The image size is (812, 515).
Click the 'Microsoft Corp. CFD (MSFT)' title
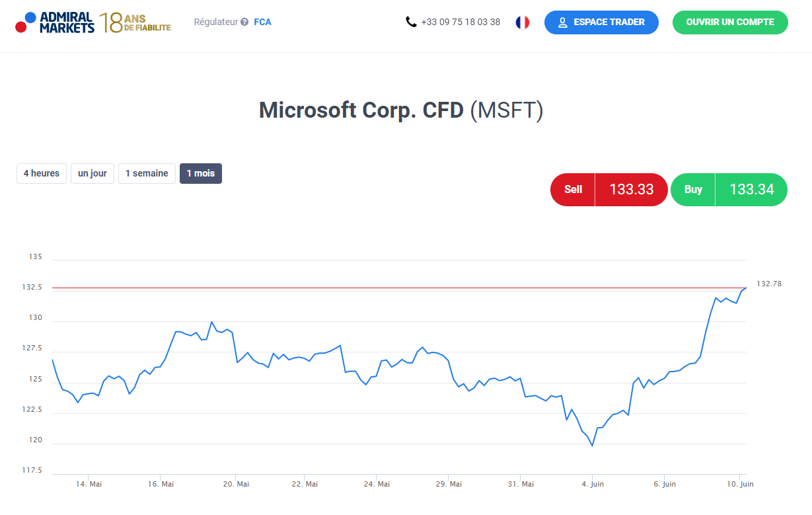[x=401, y=110]
